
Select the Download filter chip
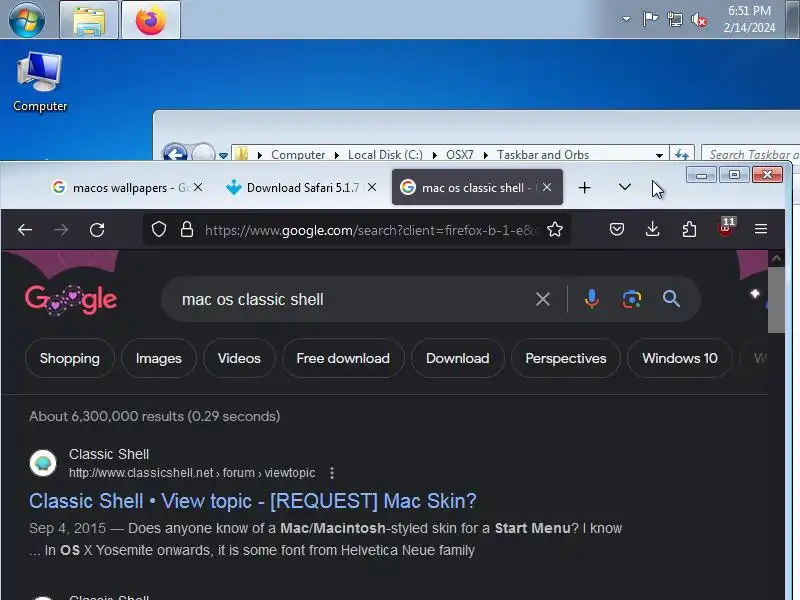pyautogui.click(x=458, y=358)
